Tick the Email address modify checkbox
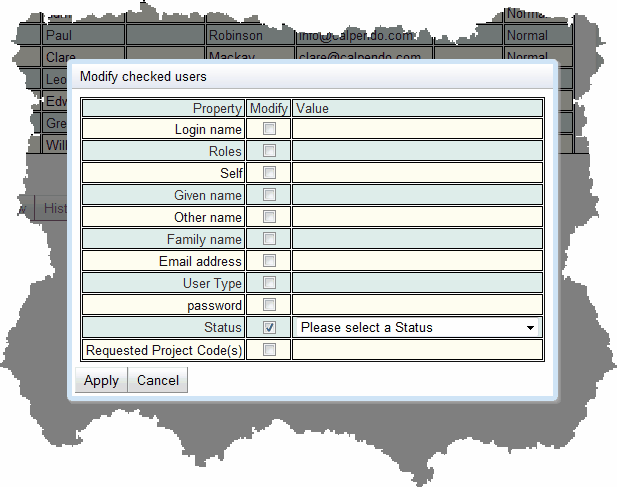The image size is (617, 487). tap(269, 261)
